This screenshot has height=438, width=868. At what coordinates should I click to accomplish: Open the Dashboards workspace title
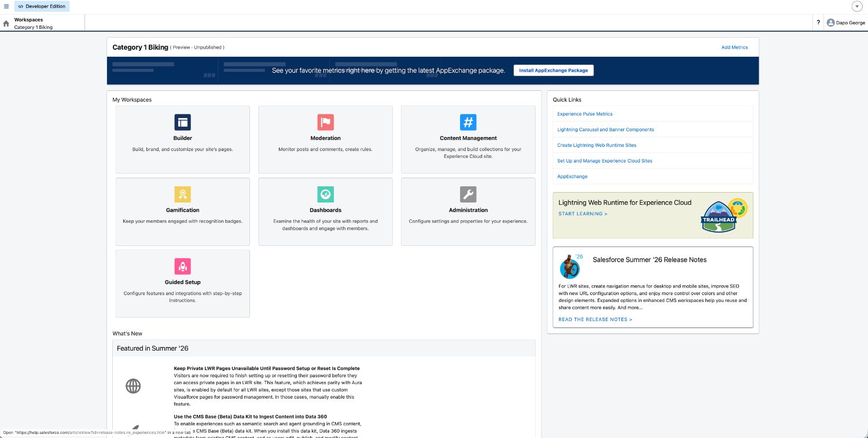point(325,210)
